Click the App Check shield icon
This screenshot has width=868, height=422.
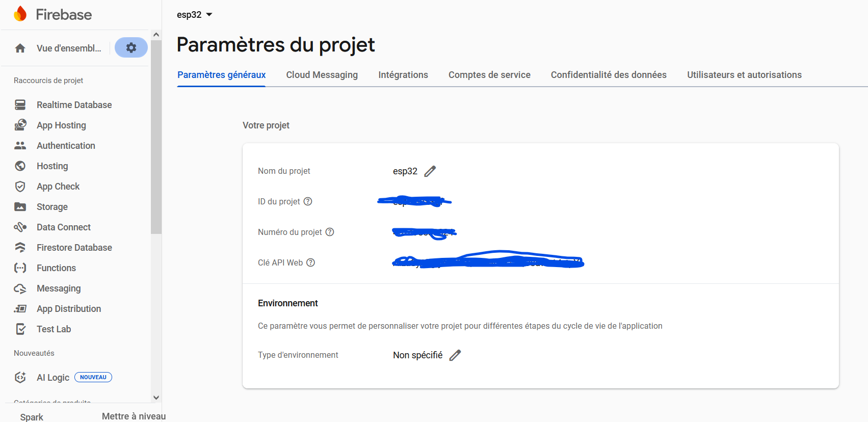tap(20, 187)
